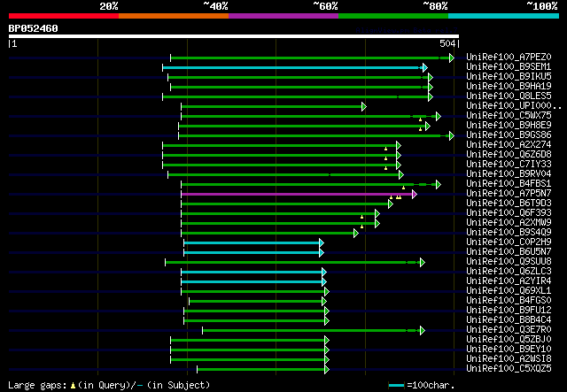Select the UniRef100_B9RV04 label
The image size is (567, 392).
tap(509, 174)
